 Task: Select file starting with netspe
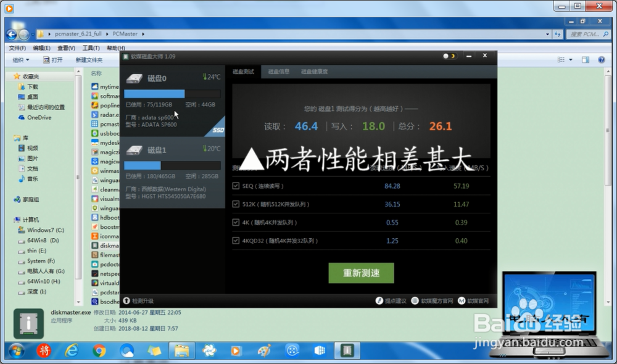pos(105,273)
